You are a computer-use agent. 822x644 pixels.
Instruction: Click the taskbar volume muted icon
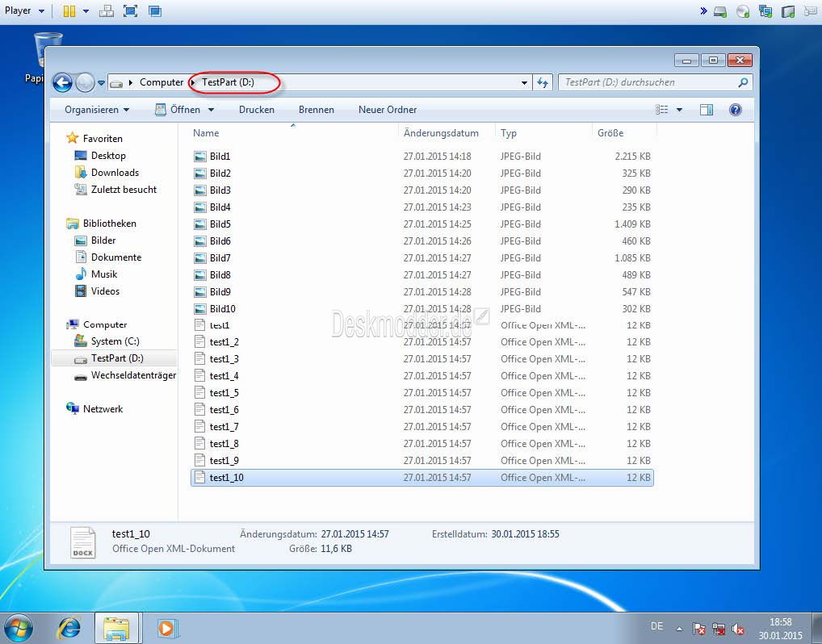738,628
